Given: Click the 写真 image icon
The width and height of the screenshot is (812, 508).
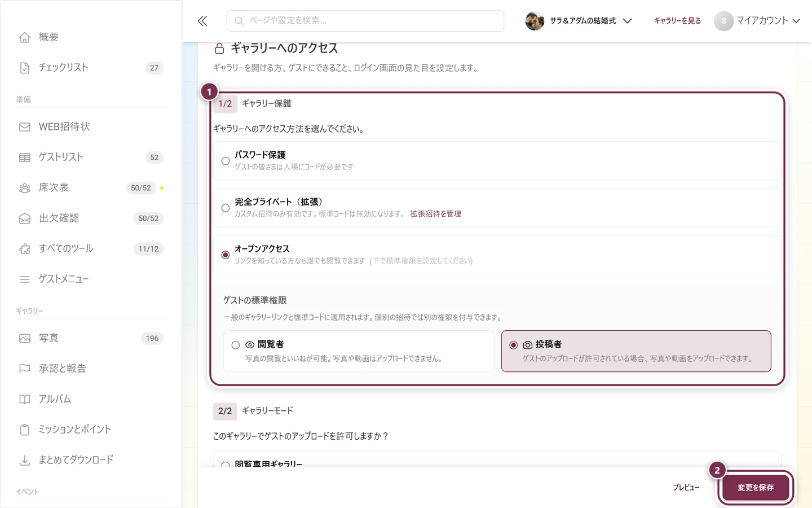Looking at the screenshot, I should [x=25, y=339].
